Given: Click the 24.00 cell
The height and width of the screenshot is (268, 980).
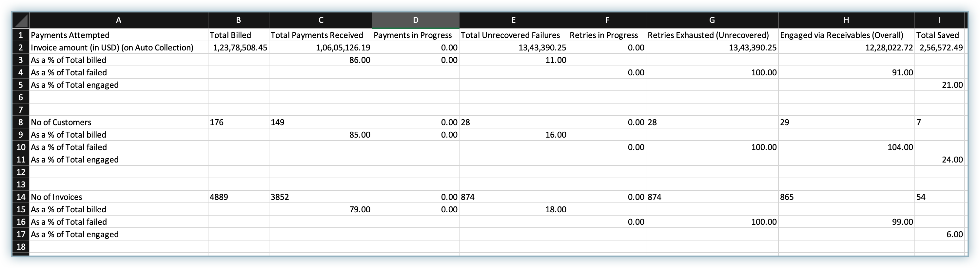Looking at the screenshot, I should (940, 160).
